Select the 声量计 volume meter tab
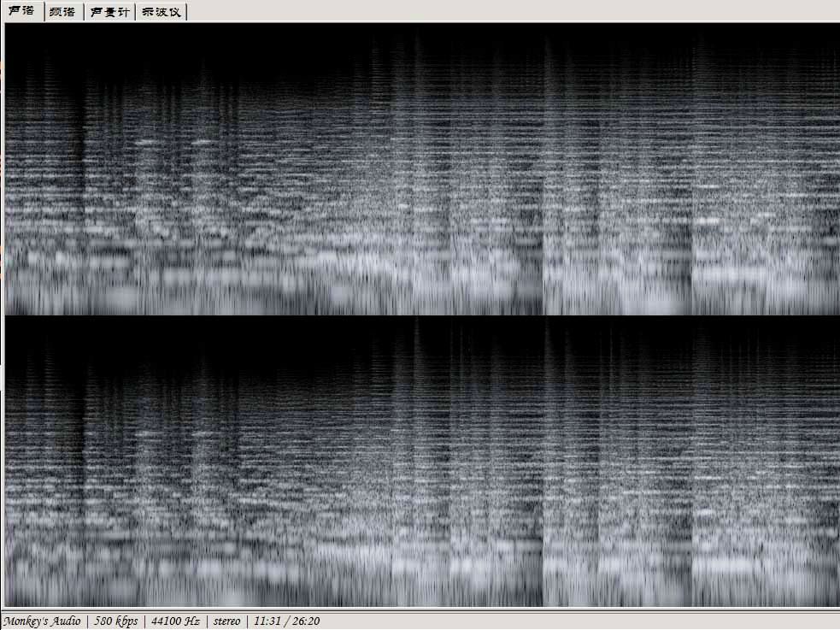 tap(110, 12)
